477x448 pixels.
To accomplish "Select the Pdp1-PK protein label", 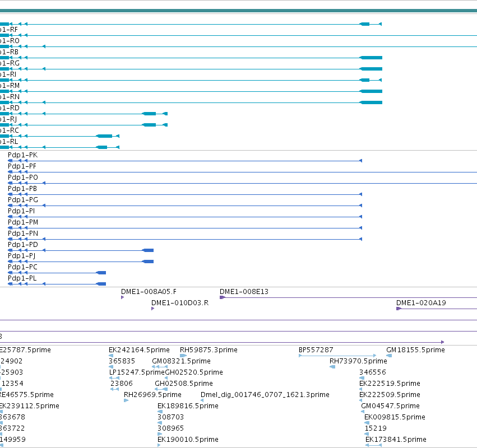I will (x=23, y=155).
